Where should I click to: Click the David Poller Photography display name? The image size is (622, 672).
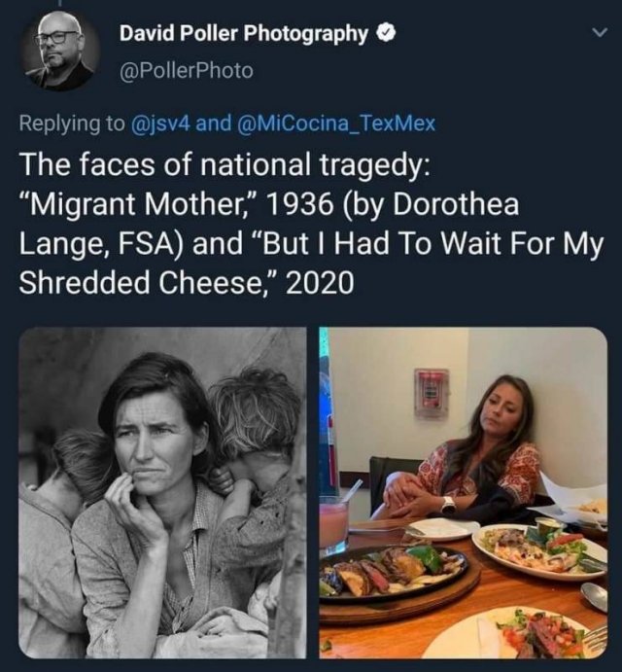point(244,33)
